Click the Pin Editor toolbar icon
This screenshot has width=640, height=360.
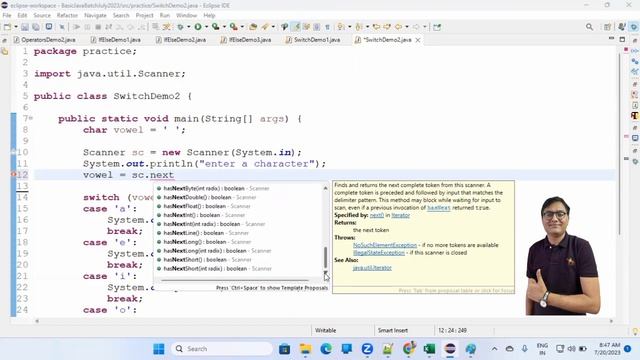[437, 27]
